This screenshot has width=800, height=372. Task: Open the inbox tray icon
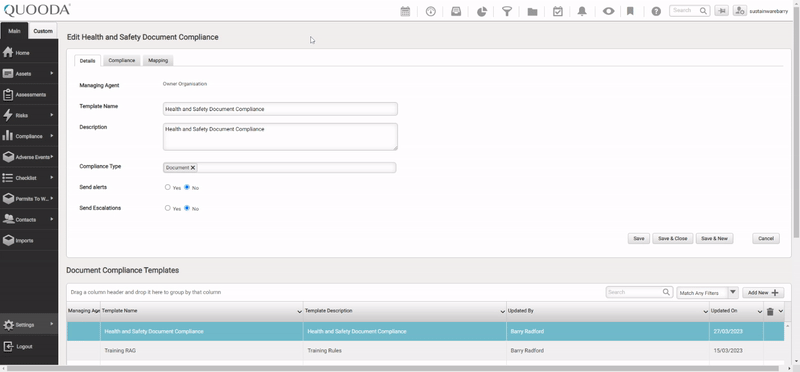(456, 11)
